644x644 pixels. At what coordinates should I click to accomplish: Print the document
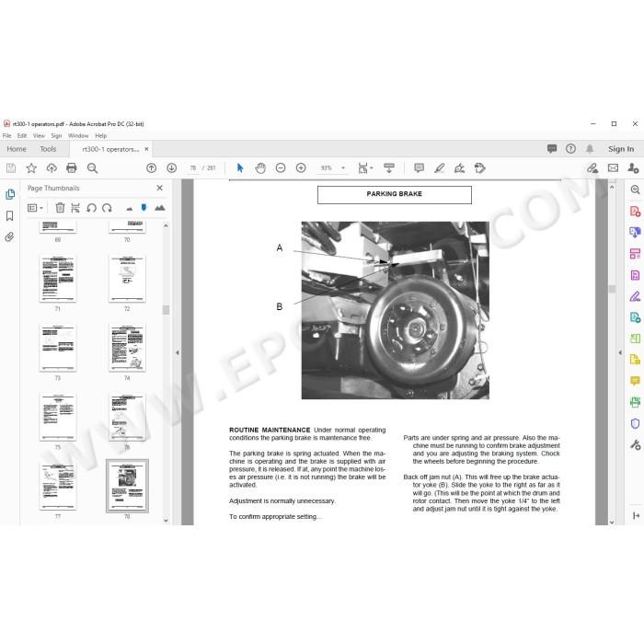coord(72,168)
